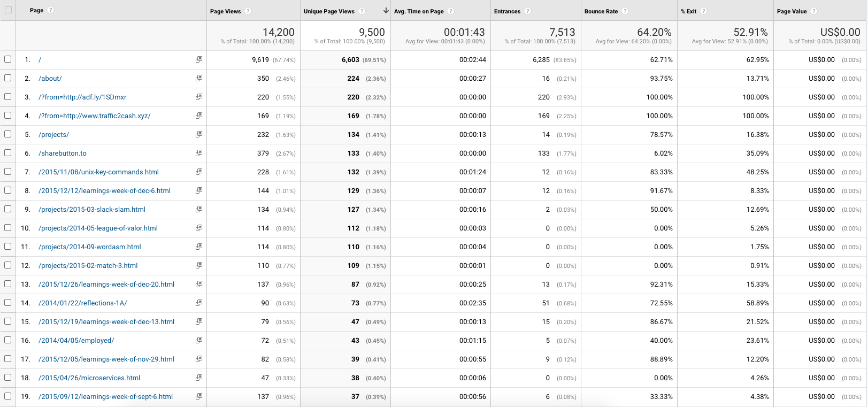The width and height of the screenshot is (868, 407).
Task: Click help icon next to Unique Page Views
Action: point(362,11)
